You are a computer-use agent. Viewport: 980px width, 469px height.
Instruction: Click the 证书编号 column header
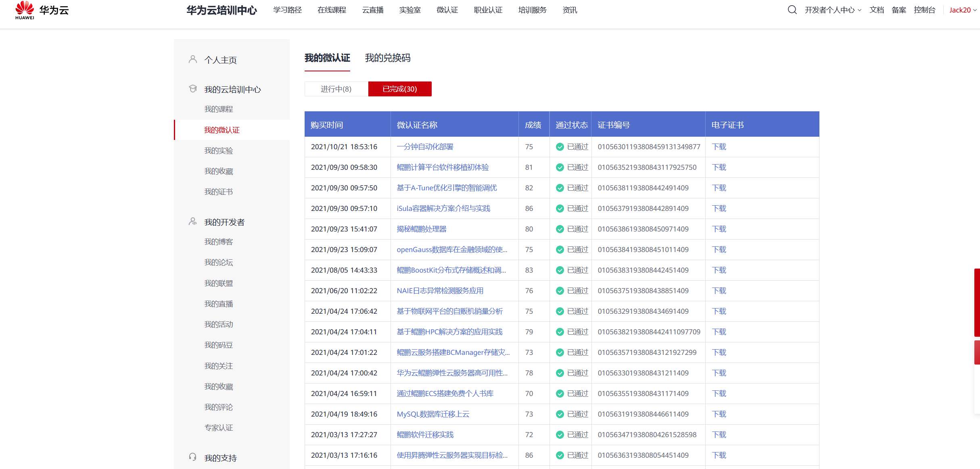point(613,125)
